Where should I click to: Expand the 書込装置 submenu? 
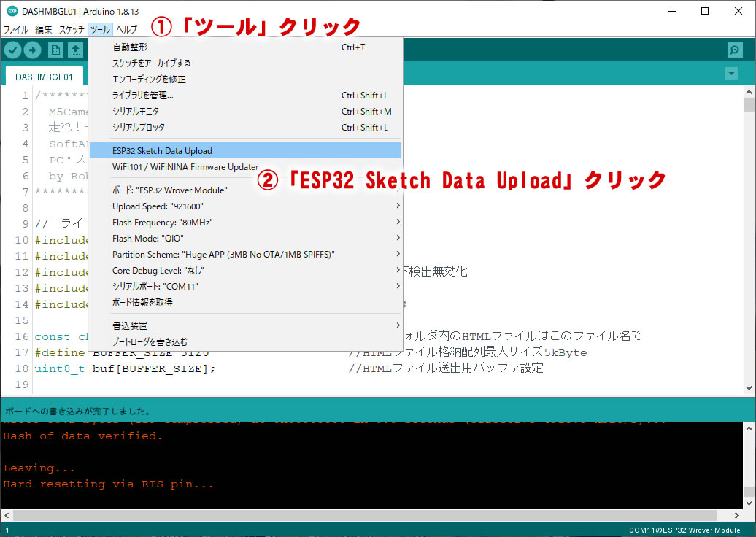click(245, 326)
